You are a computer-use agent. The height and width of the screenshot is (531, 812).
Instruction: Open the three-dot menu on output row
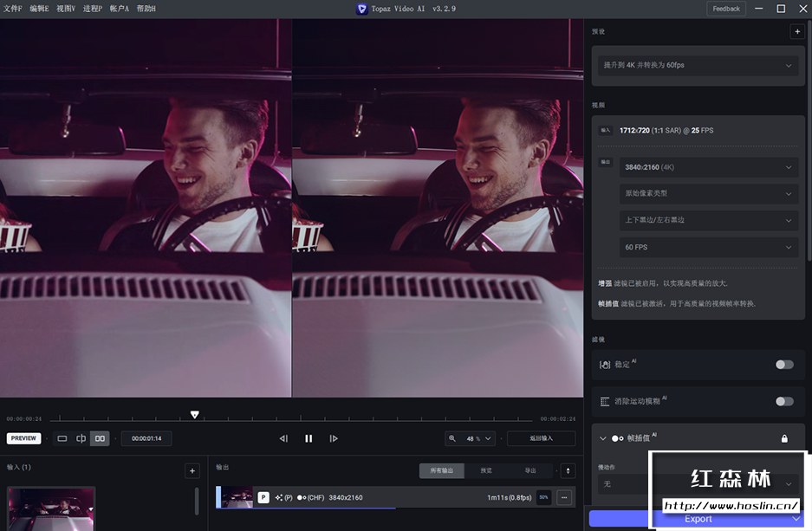(x=564, y=497)
